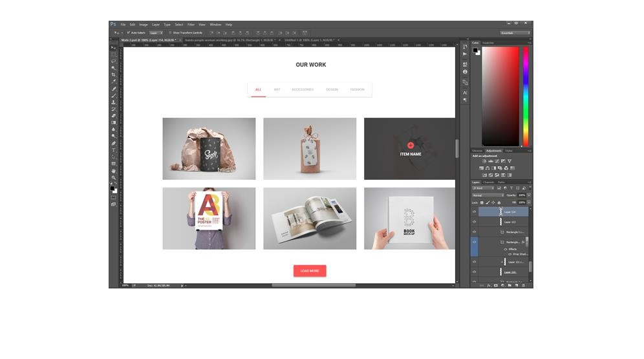Click the ACCESSORIES filter link
This screenshot has height=359, width=644.
302,90
